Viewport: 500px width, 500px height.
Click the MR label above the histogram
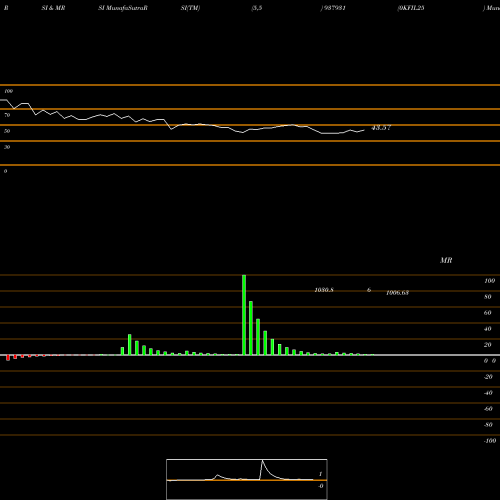(446, 260)
